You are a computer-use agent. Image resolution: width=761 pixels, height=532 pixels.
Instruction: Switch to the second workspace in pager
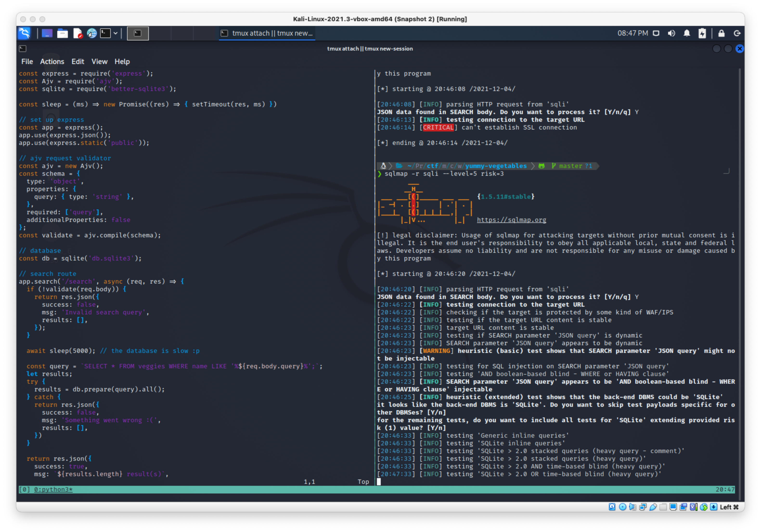(x=160, y=33)
